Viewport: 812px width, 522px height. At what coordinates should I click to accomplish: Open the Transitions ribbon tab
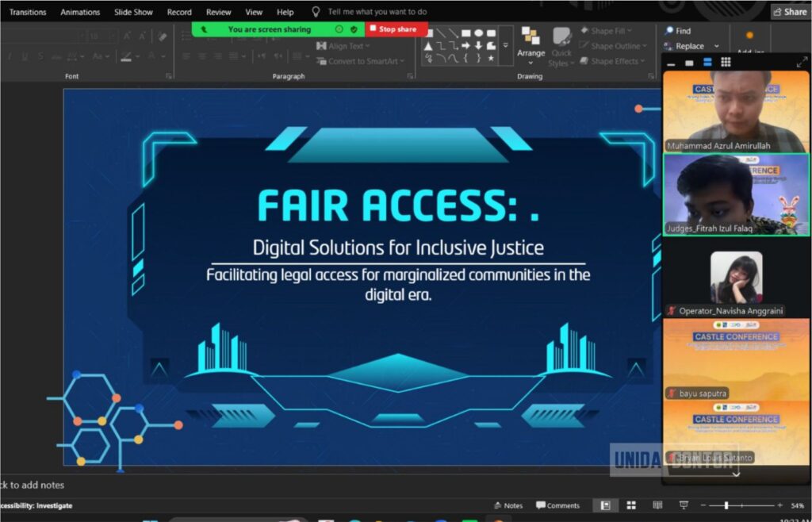[x=28, y=12]
